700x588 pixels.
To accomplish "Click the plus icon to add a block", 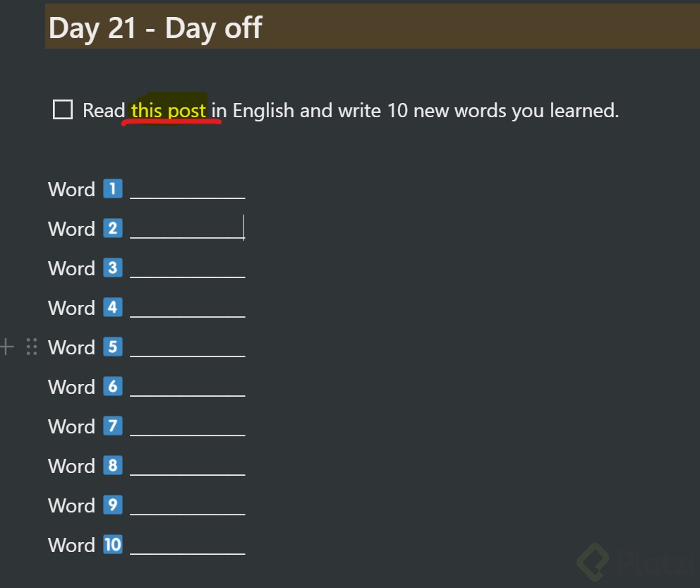I will pyautogui.click(x=6, y=347).
